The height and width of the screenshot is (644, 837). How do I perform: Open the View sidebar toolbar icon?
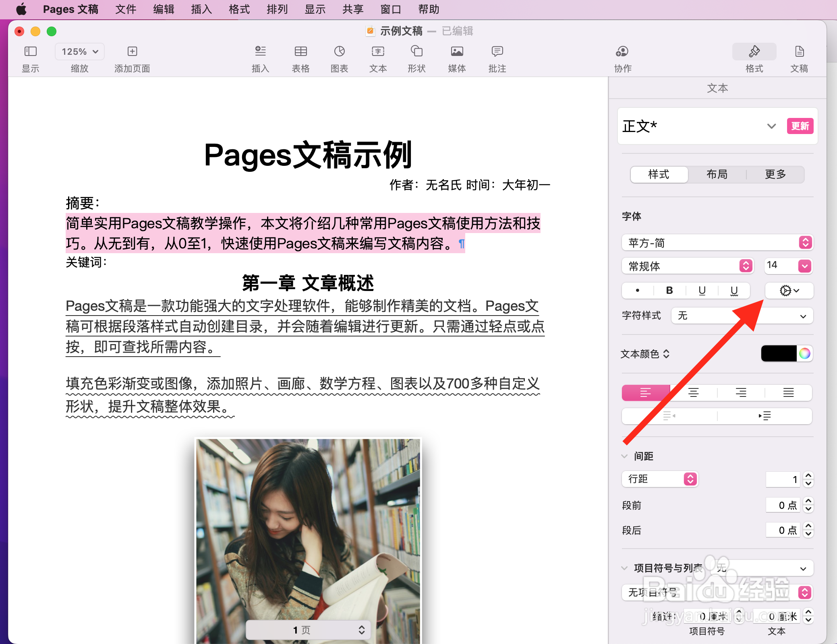(x=30, y=52)
